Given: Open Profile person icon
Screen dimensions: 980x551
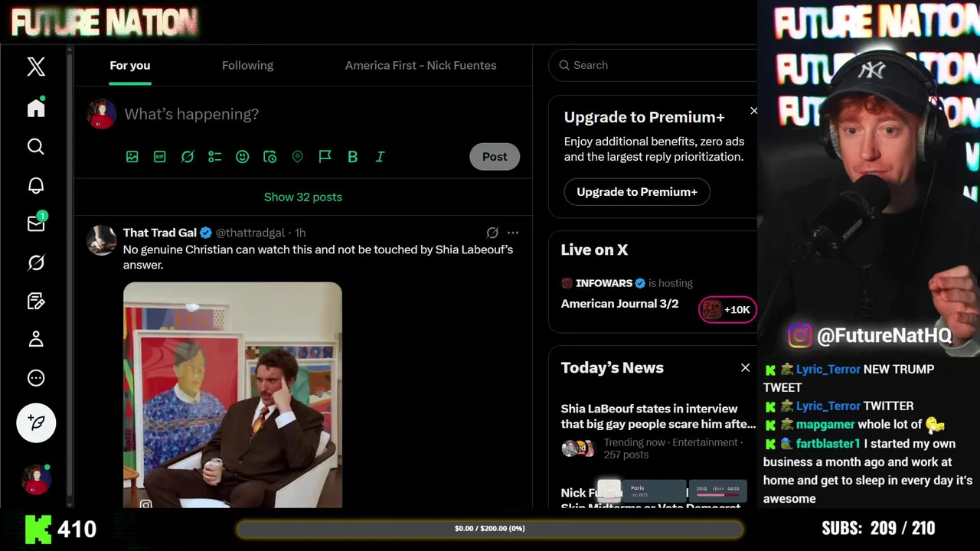Looking at the screenshot, I should (36, 339).
